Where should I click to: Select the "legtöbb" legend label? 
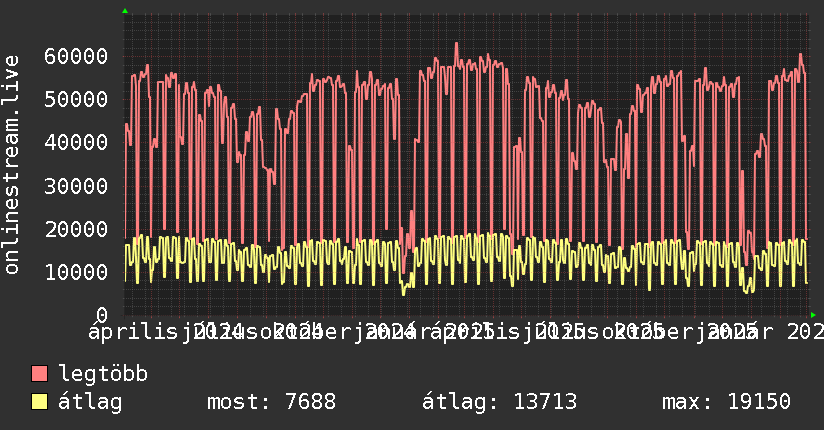103,374
